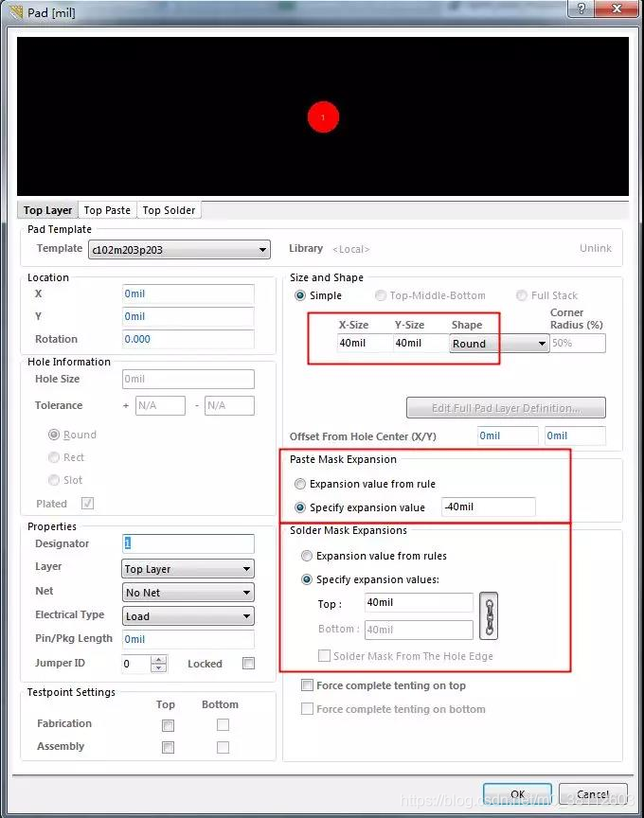Enable Assembly Top testpoint checkbox
This screenshot has width=644, height=818.
click(168, 747)
